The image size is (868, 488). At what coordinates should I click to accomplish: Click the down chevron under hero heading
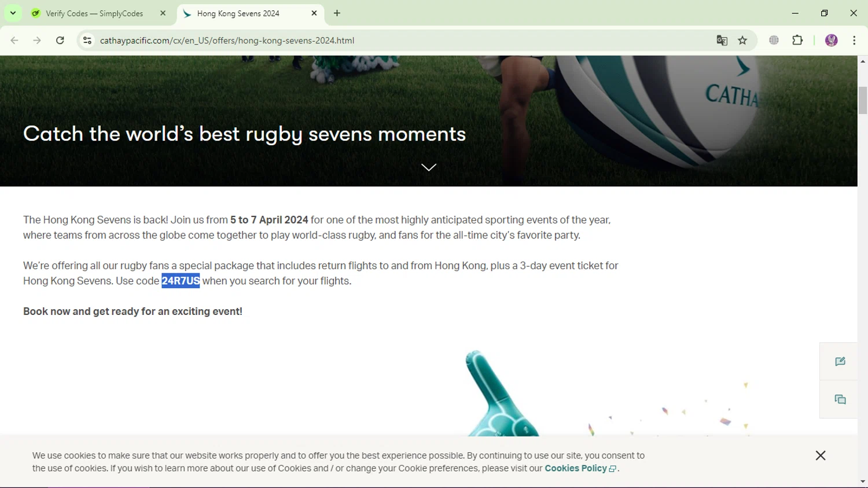[x=429, y=167]
